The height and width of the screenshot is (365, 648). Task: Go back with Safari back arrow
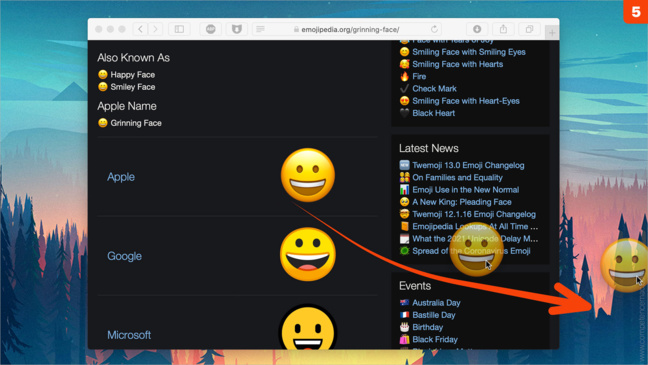pos(141,29)
